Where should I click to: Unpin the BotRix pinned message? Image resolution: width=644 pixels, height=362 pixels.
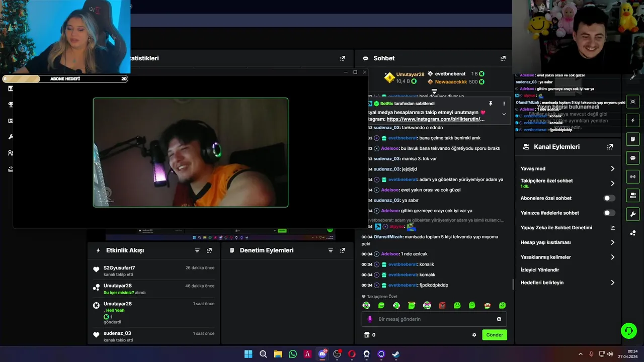[491, 104]
